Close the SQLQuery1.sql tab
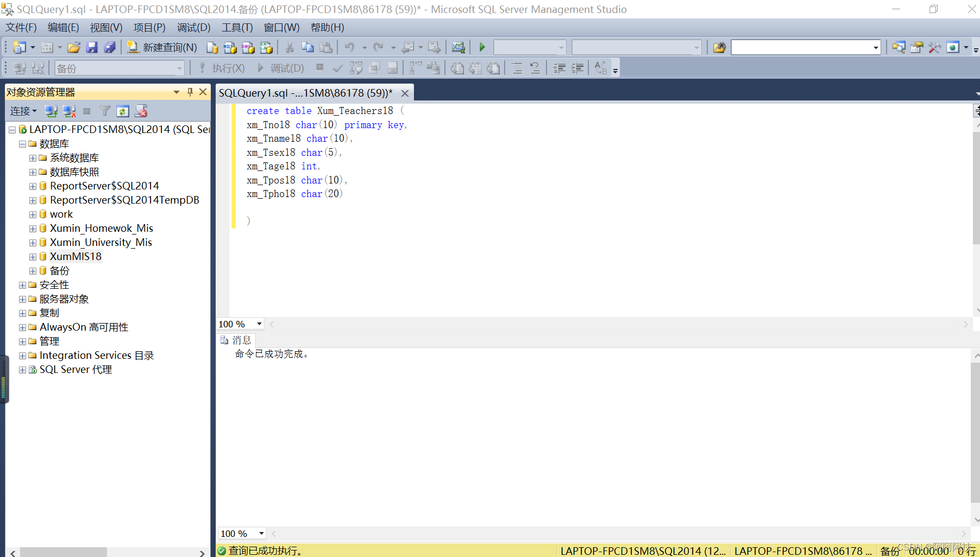980x557 pixels. [x=405, y=93]
